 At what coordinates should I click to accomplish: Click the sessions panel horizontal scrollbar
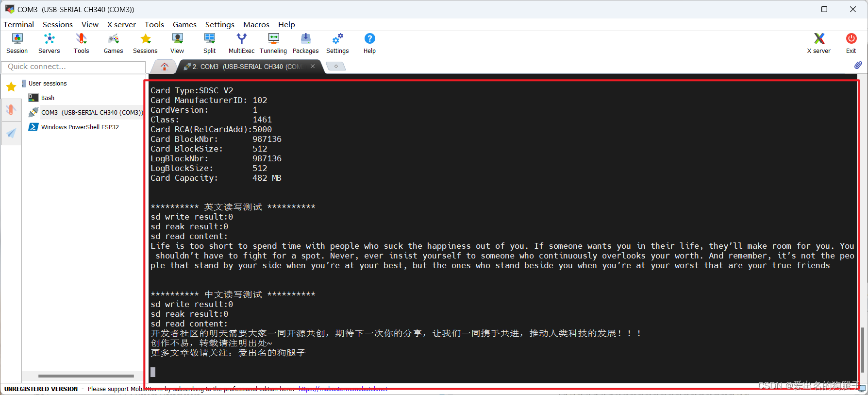86,376
